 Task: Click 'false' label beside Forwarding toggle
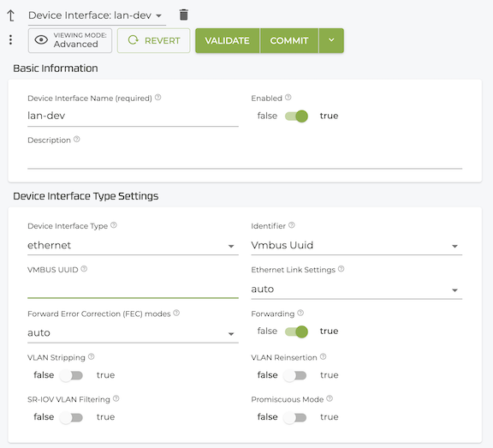coord(267,331)
